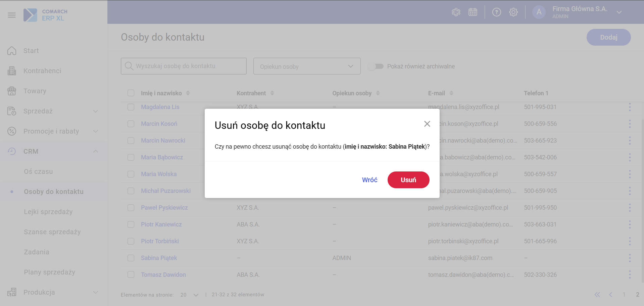
Task: Open Elementów na stronie page size dropdown
Action: pyautogui.click(x=189, y=295)
